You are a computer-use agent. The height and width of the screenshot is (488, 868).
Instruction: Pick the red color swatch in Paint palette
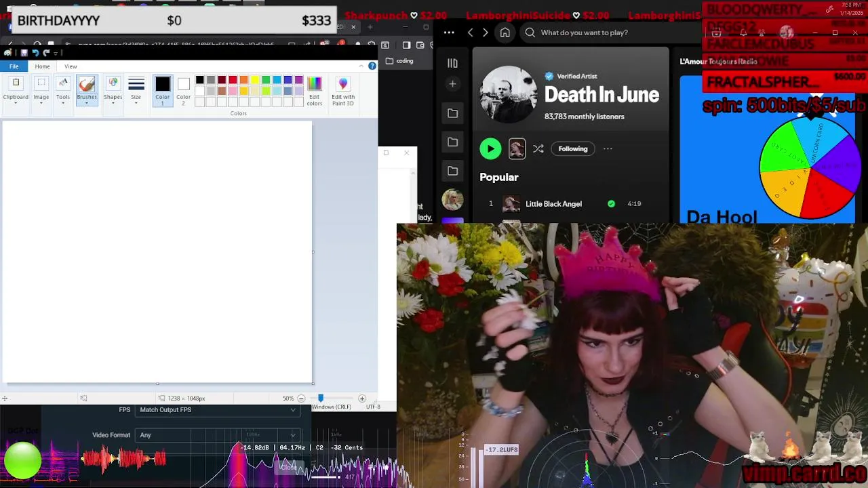coord(233,80)
